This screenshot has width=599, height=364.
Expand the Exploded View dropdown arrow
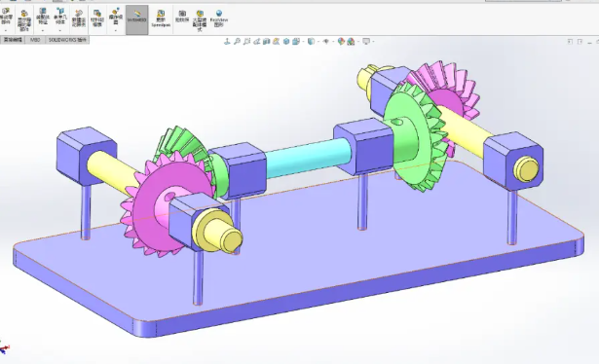click(115, 30)
